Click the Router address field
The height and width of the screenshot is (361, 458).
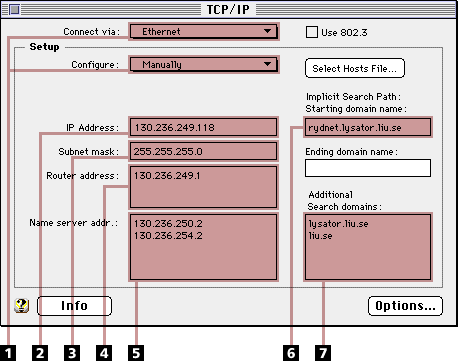tap(203, 187)
